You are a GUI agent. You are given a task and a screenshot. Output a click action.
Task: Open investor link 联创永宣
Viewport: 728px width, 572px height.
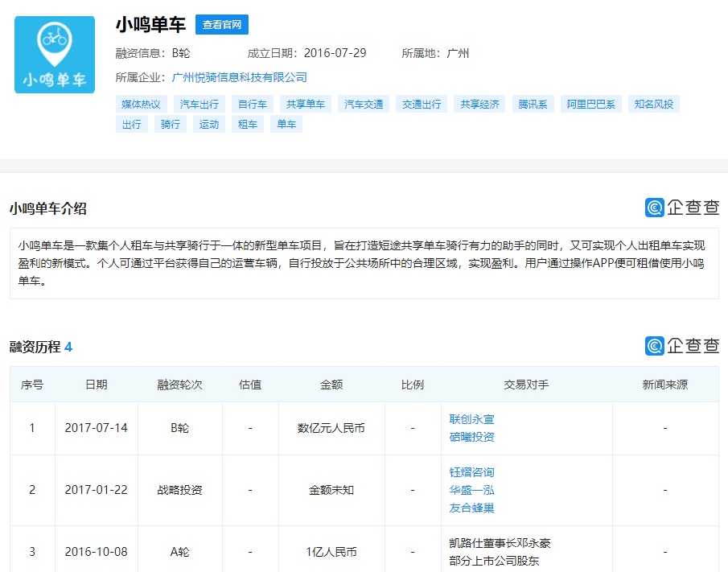click(472, 419)
